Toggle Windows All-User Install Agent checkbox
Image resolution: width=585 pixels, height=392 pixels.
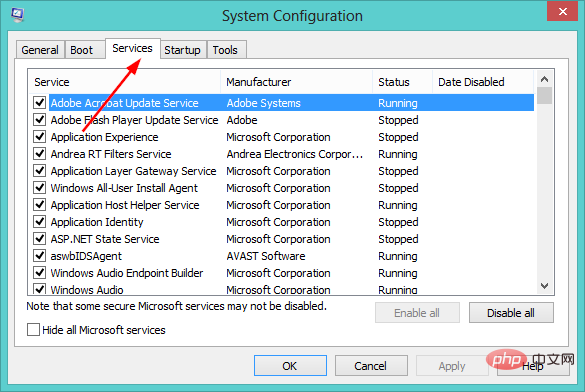click(40, 188)
